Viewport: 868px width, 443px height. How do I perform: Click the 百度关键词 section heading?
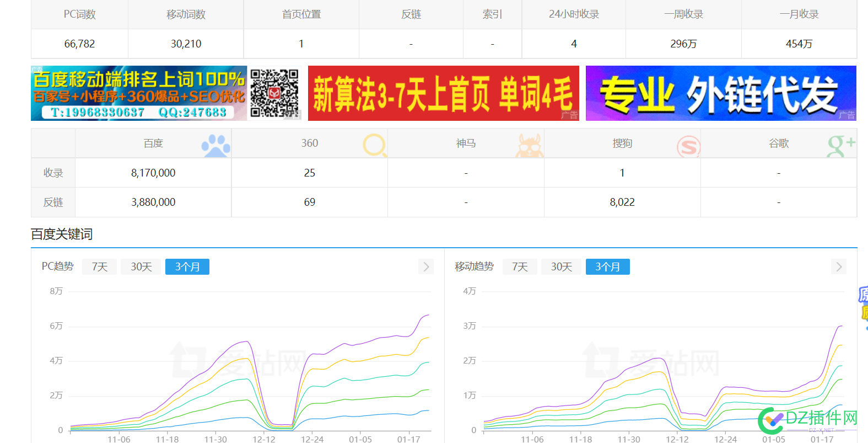62,234
